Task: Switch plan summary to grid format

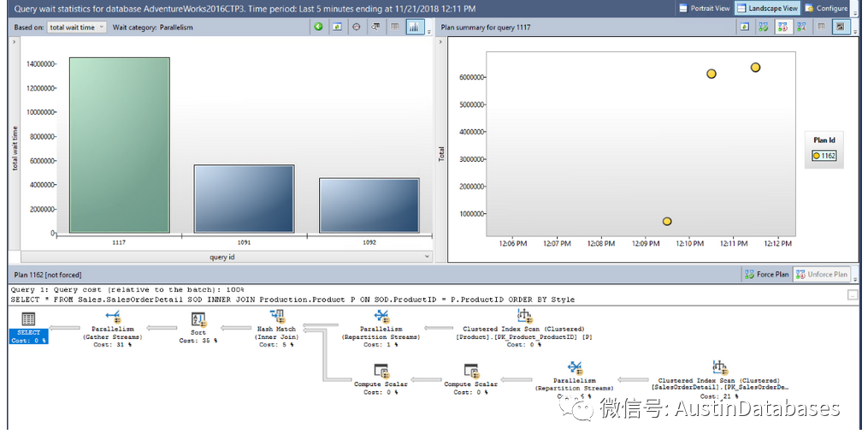Action: tap(821, 27)
